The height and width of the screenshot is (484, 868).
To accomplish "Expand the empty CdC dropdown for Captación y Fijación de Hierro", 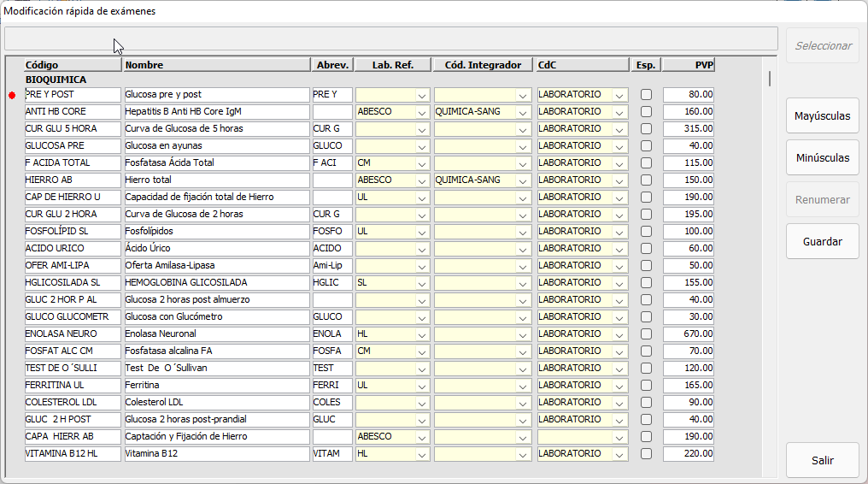I will click(620, 437).
